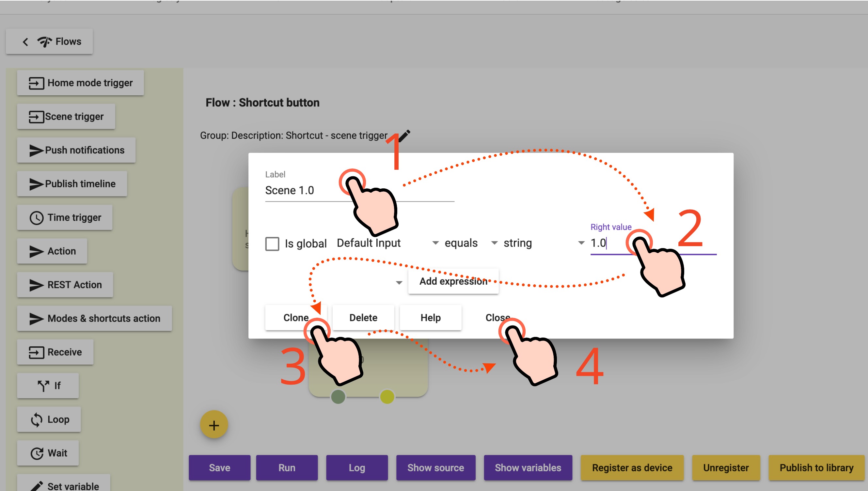Image resolution: width=868 pixels, height=491 pixels.
Task: Save the flow
Action: (x=220, y=468)
